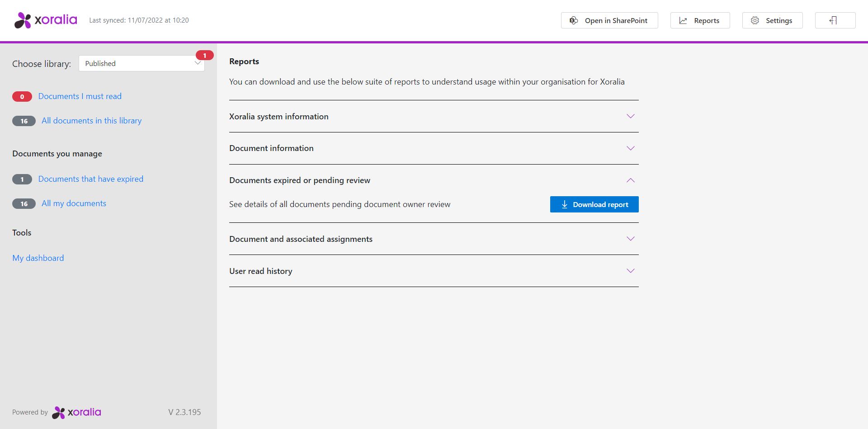Open the Choose library dropdown
This screenshot has width=868, height=429.
coord(142,63)
